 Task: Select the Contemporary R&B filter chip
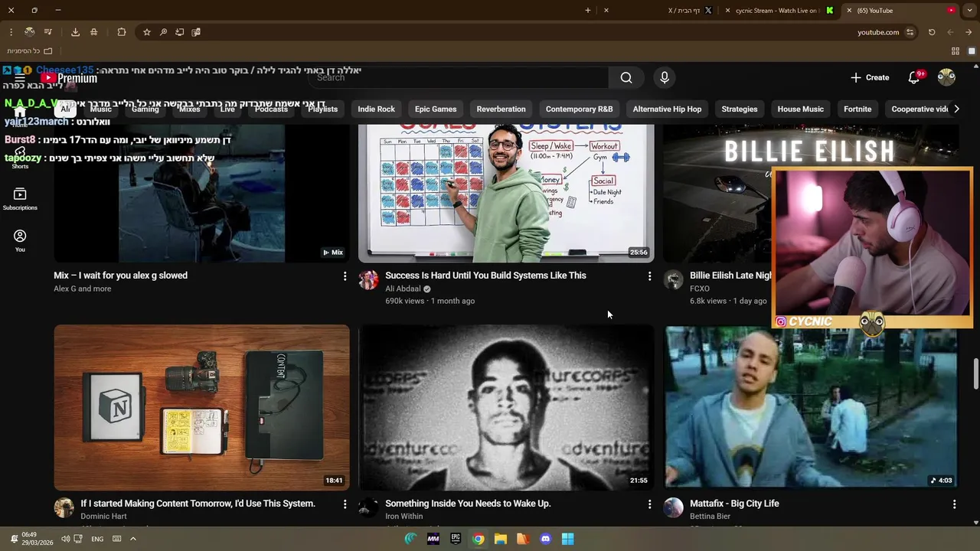[x=580, y=109]
